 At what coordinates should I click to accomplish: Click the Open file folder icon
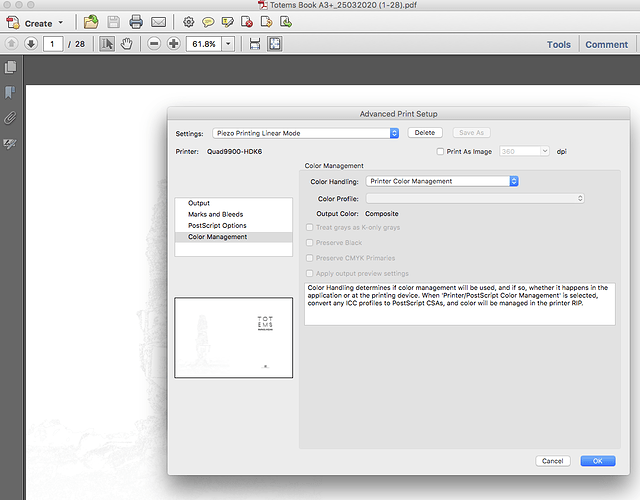[91, 22]
